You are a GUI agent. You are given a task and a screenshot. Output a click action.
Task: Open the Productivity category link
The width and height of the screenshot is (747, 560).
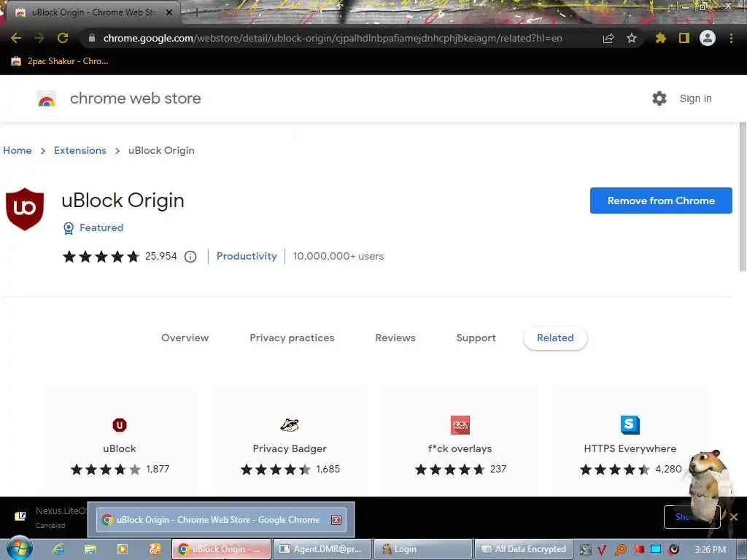tap(247, 256)
